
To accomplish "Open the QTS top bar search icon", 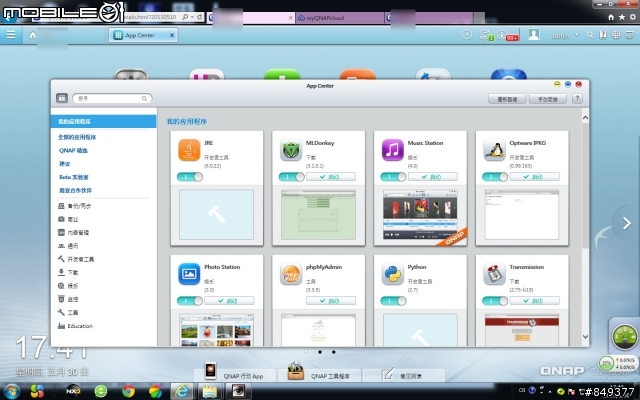I will pos(590,35).
